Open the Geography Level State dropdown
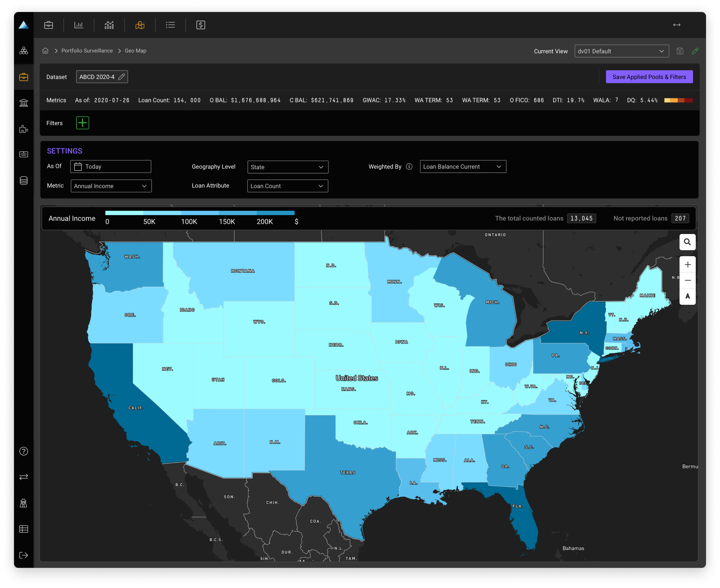 288,167
